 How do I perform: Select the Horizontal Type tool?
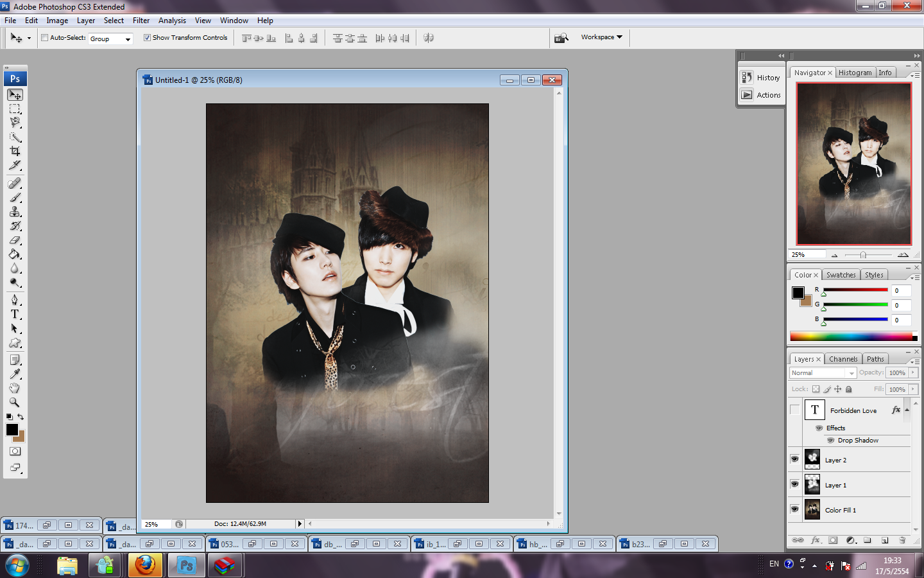[15, 314]
